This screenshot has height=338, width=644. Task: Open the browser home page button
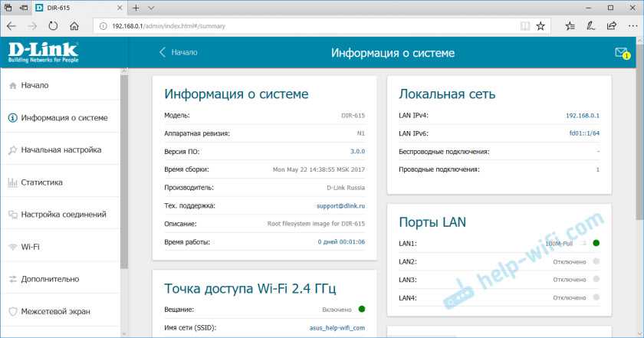74,25
